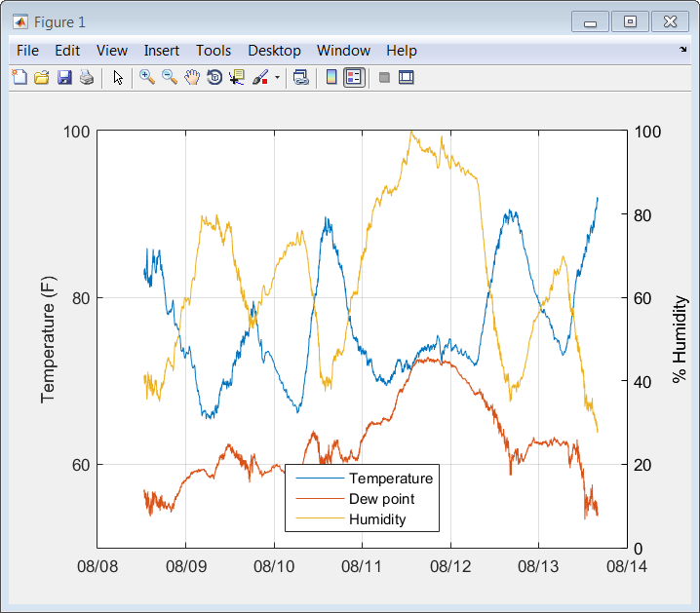Screen dimensions: 700x613
Task: Open the Insert menu
Action: [x=161, y=51]
